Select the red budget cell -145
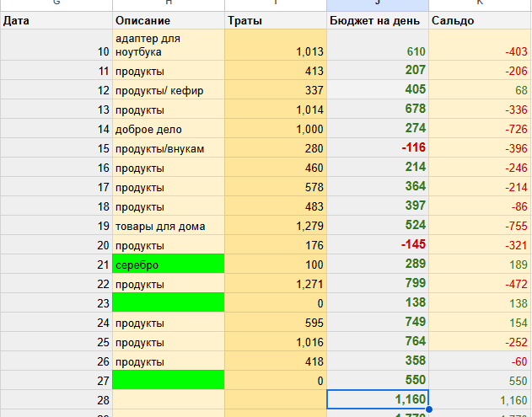 click(378, 244)
